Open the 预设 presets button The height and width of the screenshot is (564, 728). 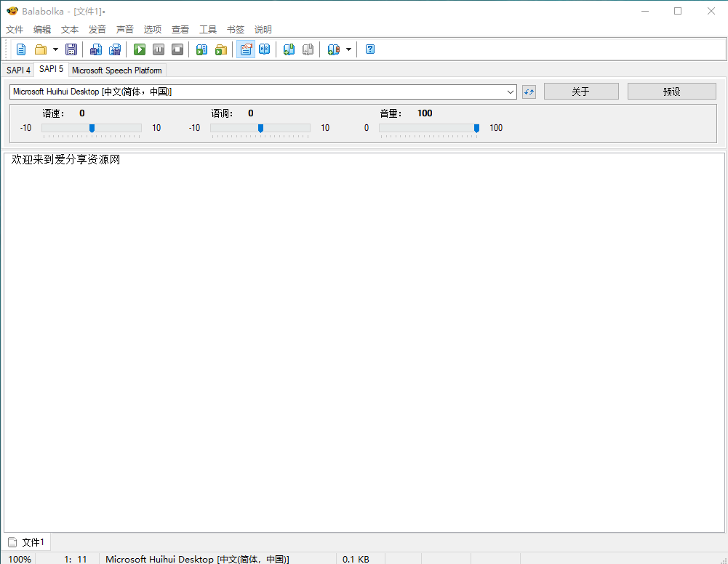[x=671, y=91]
